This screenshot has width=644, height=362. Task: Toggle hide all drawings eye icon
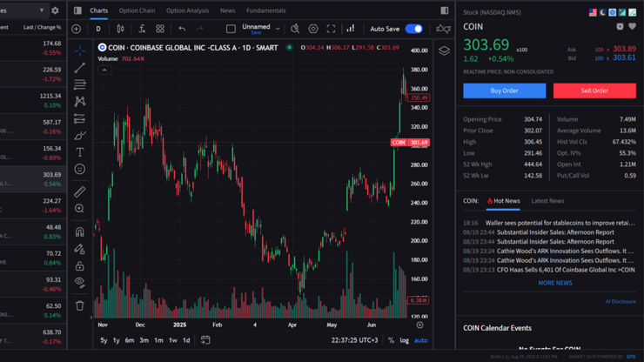click(x=80, y=282)
